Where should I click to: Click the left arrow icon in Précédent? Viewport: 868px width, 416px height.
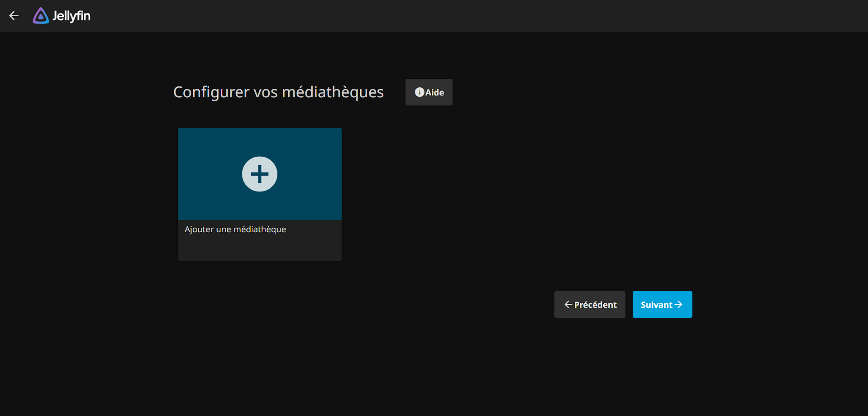[x=568, y=305]
